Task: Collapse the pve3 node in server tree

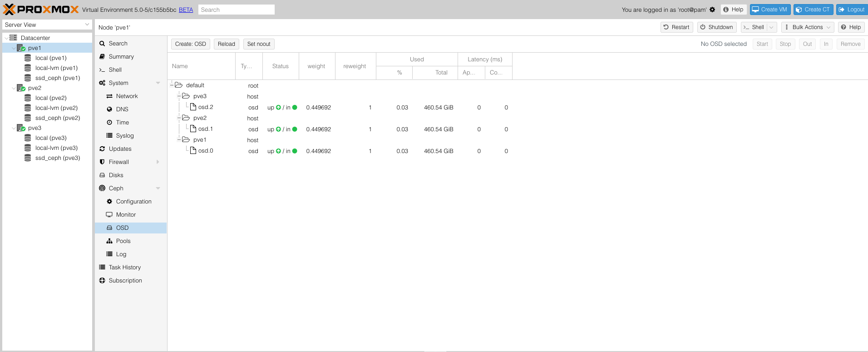Action: 14,128
